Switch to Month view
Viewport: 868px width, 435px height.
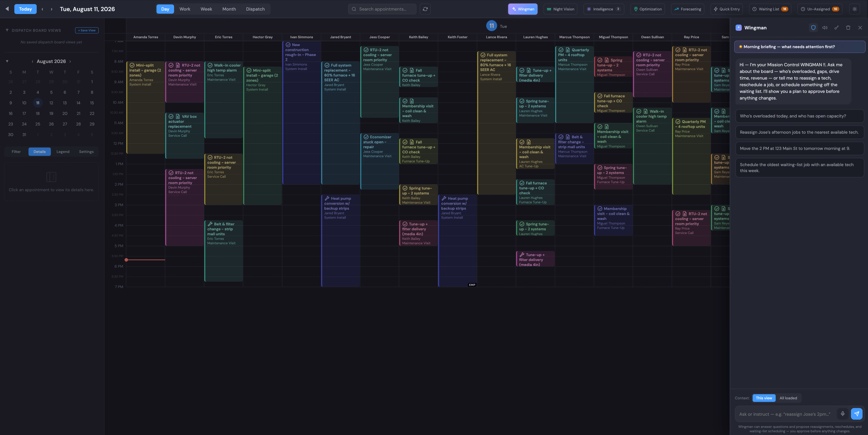click(229, 9)
